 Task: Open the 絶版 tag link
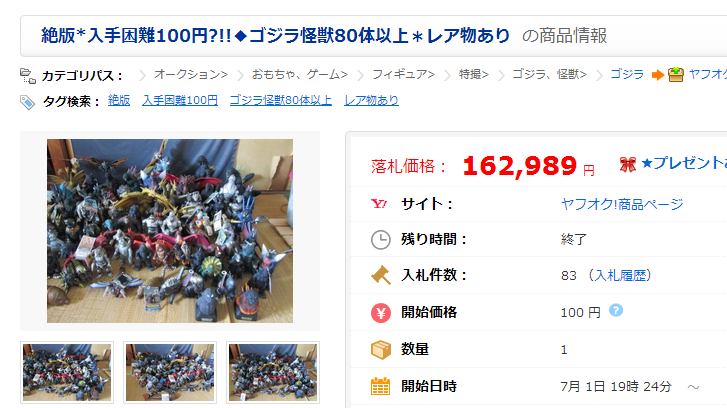tap(119, 100)
